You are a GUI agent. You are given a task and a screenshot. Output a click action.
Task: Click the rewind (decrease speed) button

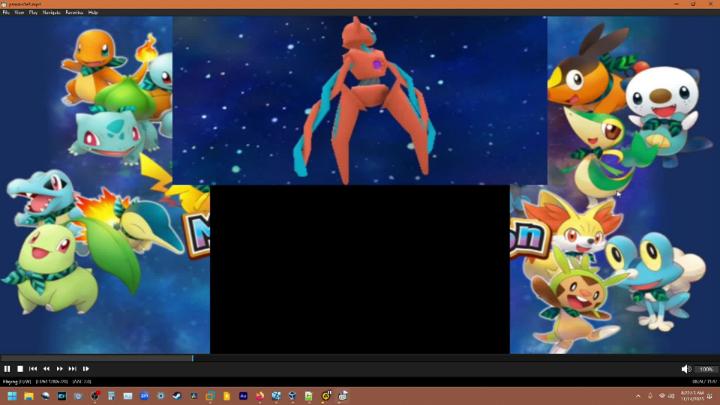46,369
